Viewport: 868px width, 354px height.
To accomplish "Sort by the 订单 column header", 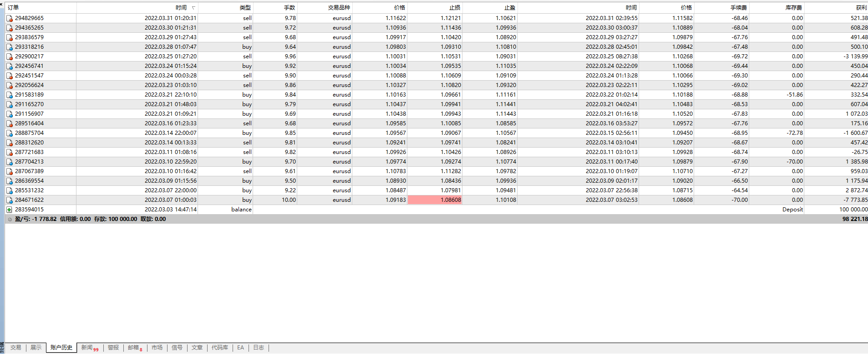I will click(x=14, y=8).
